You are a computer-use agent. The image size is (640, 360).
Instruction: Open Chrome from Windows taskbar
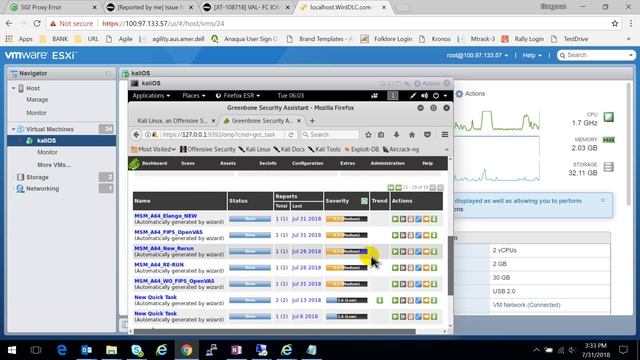pyautogui.click(x=187, y=350)
